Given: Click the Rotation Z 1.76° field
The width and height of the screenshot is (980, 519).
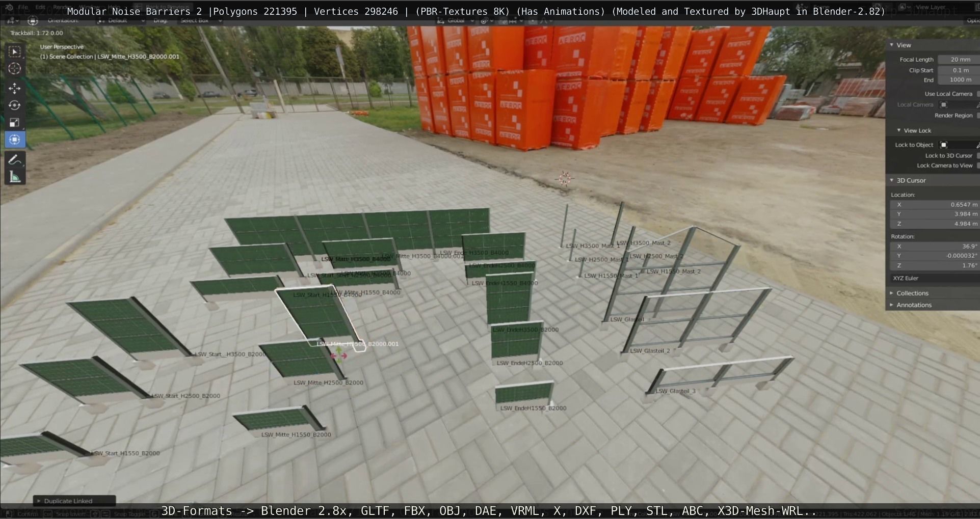Looking at the screenshot, I should pos(935,266).
